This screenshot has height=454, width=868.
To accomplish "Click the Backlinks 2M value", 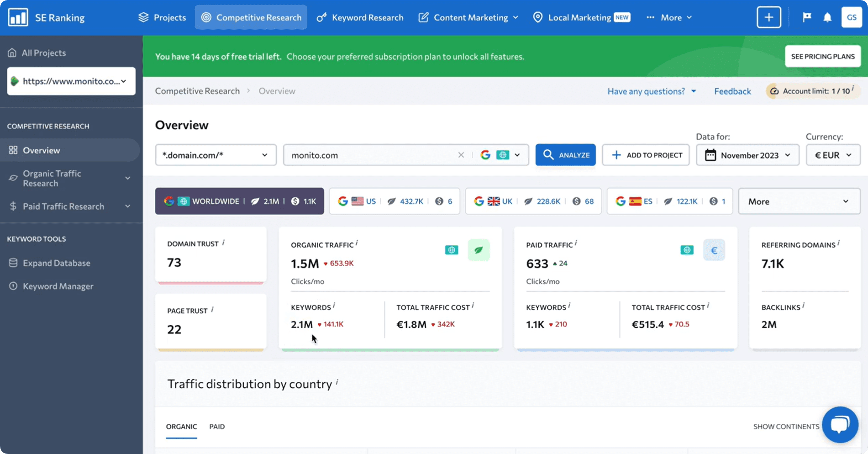I will coord(769,324).
